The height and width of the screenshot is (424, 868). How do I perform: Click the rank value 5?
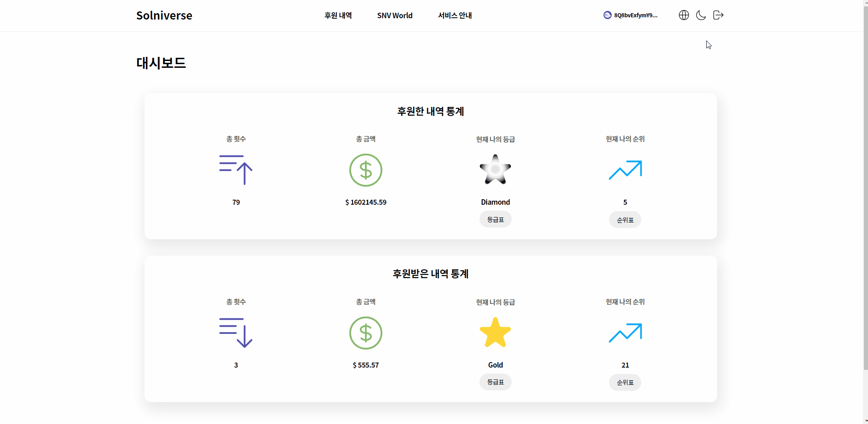point(625,202)
